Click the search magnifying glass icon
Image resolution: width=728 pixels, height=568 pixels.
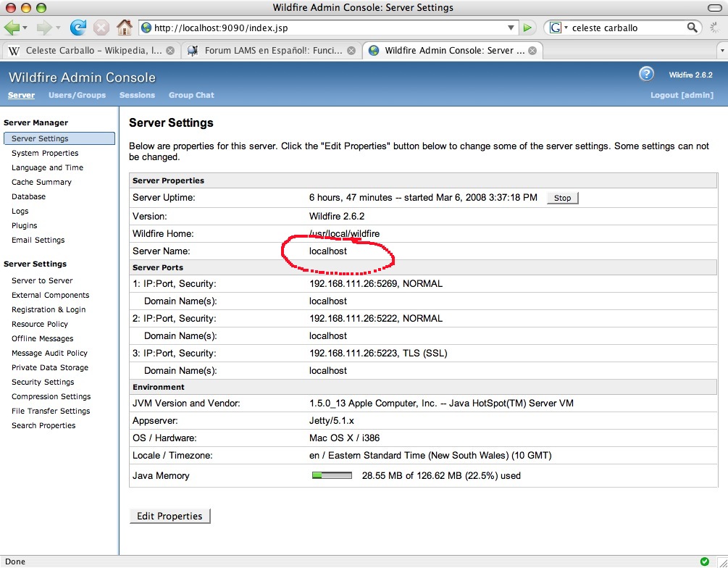693,28
